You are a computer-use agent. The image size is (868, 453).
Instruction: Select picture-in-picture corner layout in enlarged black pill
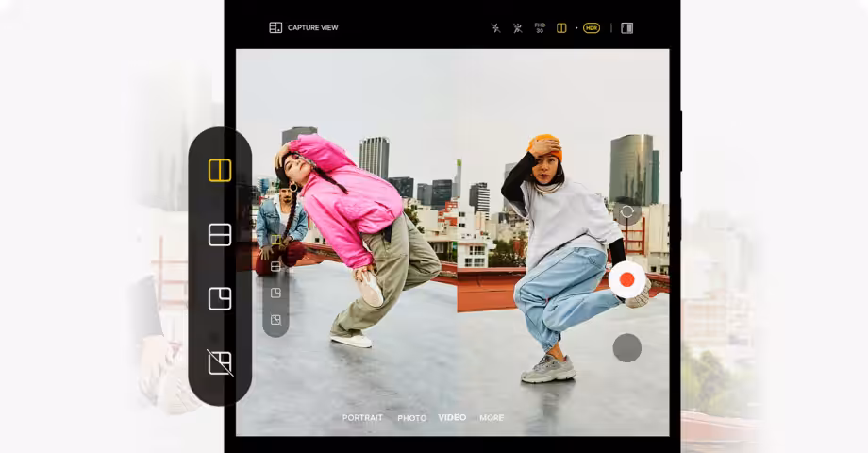point(220,299)
